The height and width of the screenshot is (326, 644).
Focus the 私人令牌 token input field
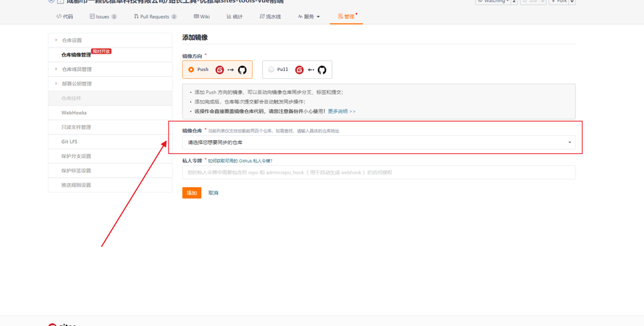tap(379, 172)
